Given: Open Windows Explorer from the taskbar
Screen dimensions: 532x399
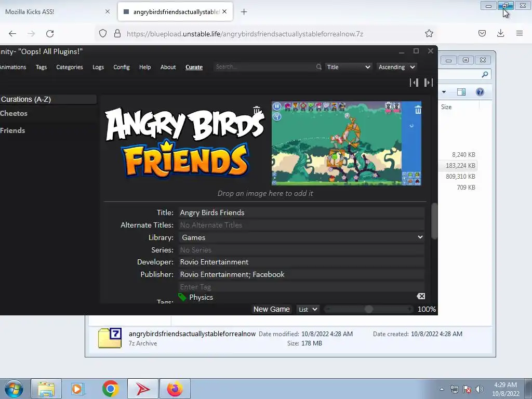Looking at the screenshot, I should 46,389.
